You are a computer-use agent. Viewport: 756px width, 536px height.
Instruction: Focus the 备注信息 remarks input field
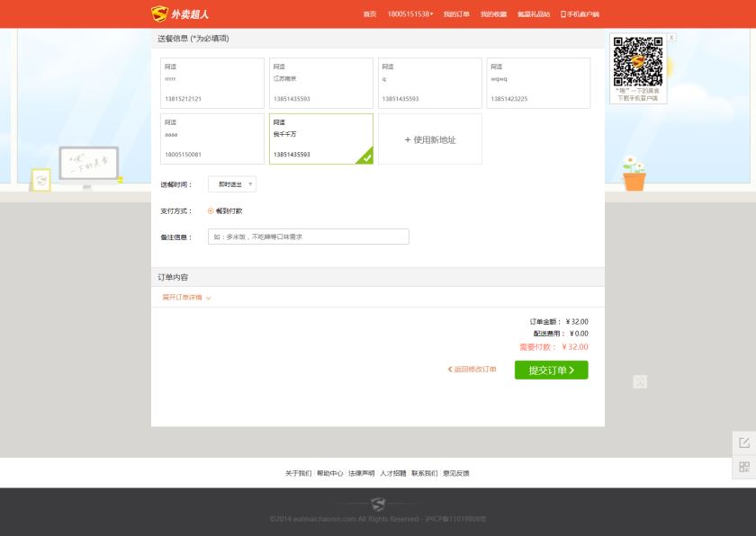tap(309, 237)
